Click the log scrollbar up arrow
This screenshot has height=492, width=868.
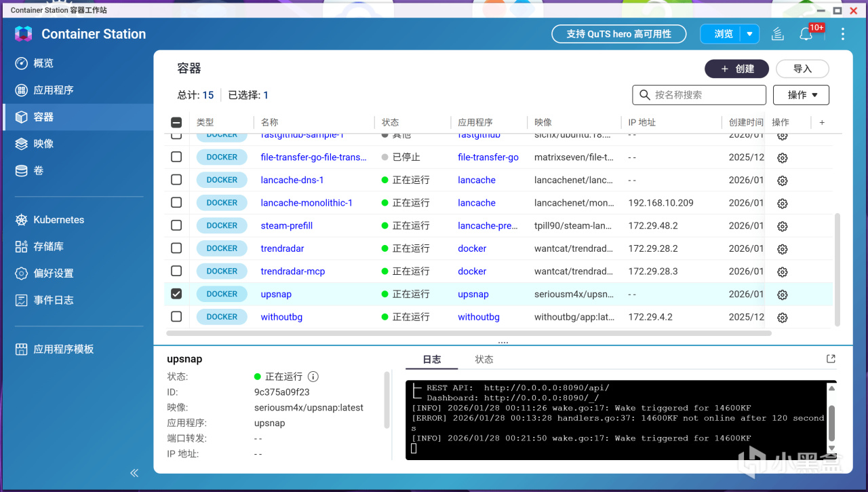pyautogui.click(x=831, y=388)
